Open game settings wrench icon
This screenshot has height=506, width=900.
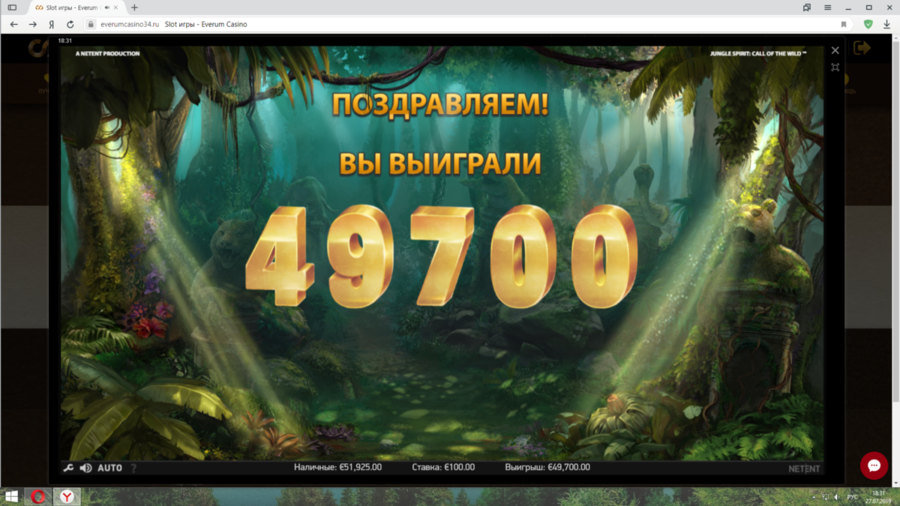pos(68,468)
